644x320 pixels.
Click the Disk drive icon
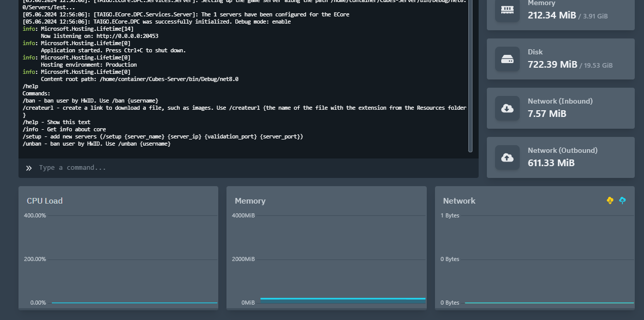click(x=507, y=59)
